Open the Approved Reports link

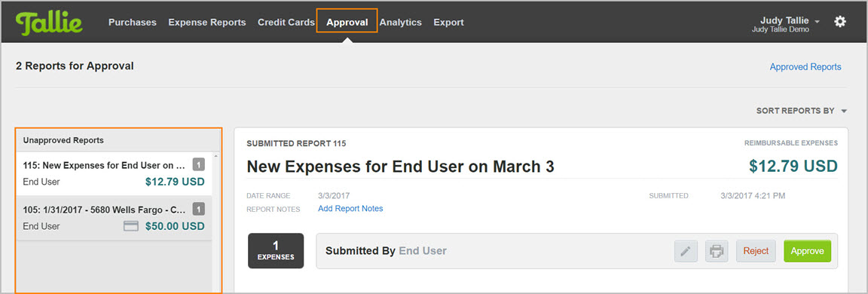(805, 67)
